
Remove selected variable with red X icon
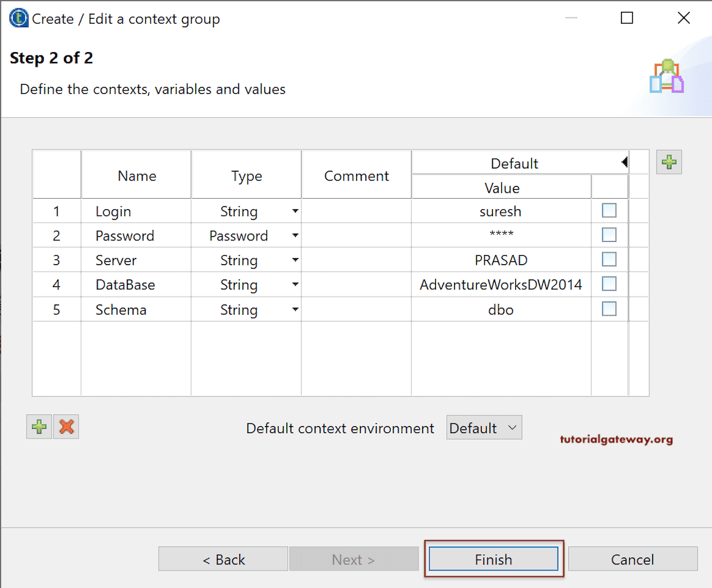coord(67,427)
